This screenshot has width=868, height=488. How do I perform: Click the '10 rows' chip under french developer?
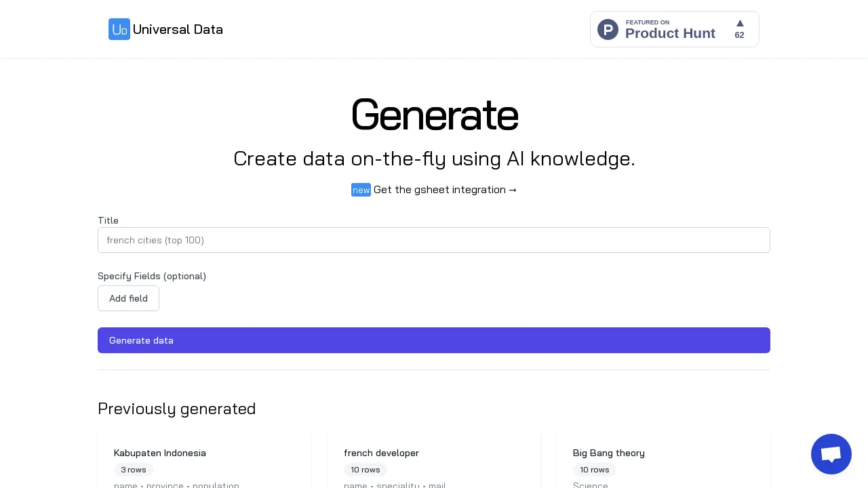pyautogui.click(x=366, y=470)
